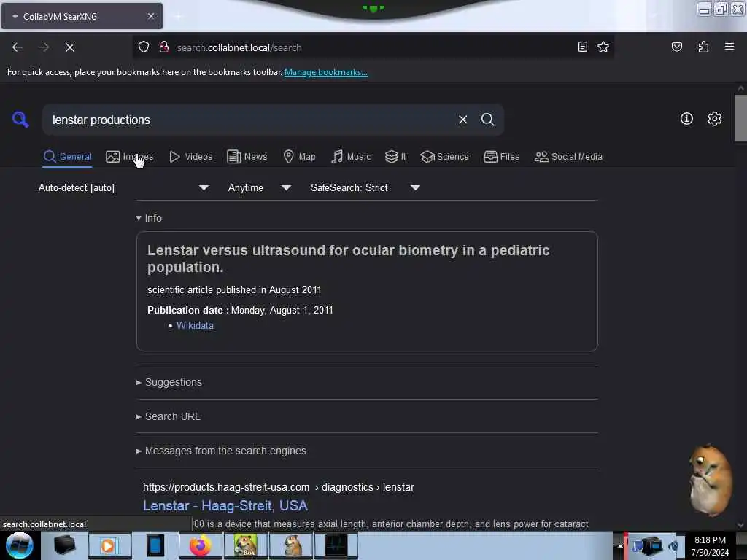
Task: Open the Wikidata link
Action: click(x=195, y=325)
